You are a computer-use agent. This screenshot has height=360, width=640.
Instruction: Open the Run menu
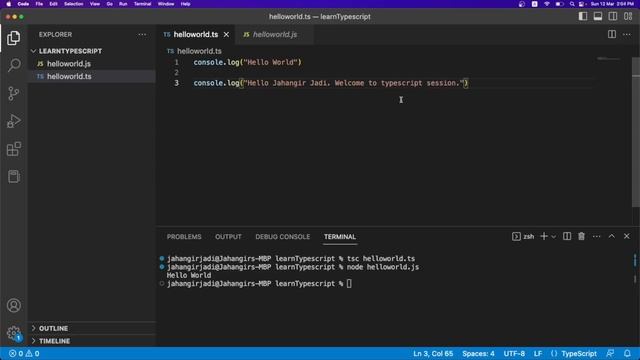coord(123,4)
